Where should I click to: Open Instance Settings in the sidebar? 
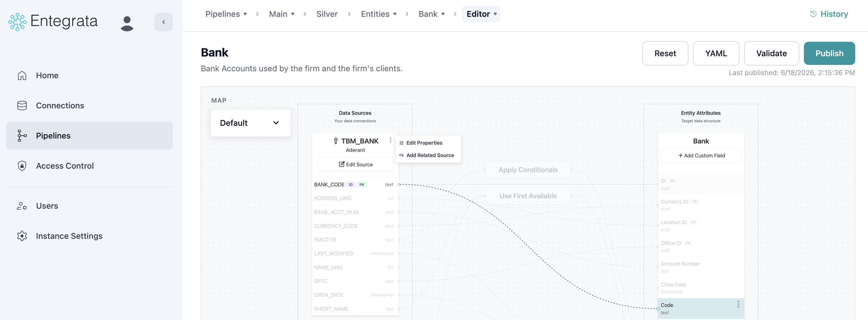point(89,236)
